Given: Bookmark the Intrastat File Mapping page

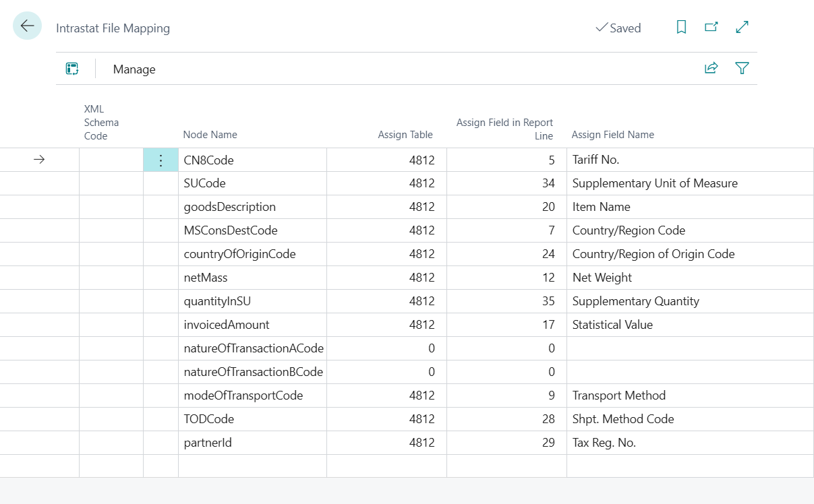Looking at the screenshot, I should (x=681, y=27).
